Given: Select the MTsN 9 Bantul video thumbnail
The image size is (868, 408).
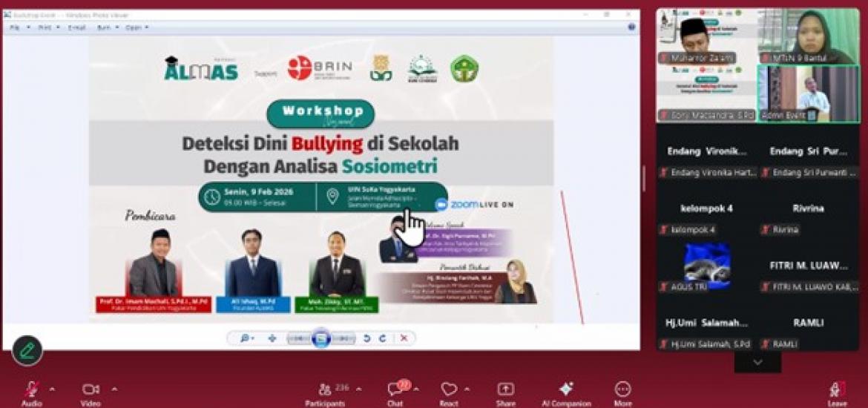Looking at the screenshot, I should point(808,36).
